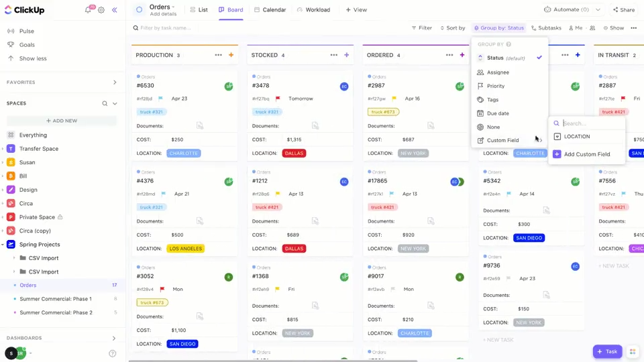Click SAN DIEGO location label on card #5342

(x=529, y=238)
